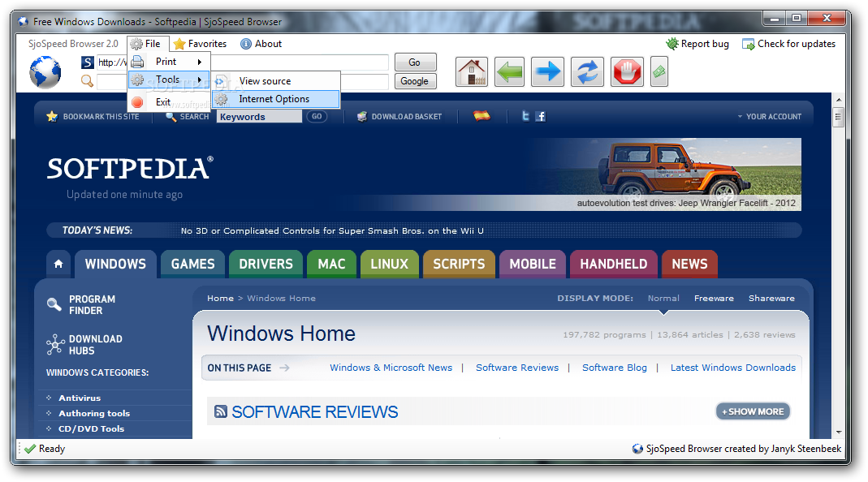
Task: Open the Games tab
Action: click(x=192, y=264)
